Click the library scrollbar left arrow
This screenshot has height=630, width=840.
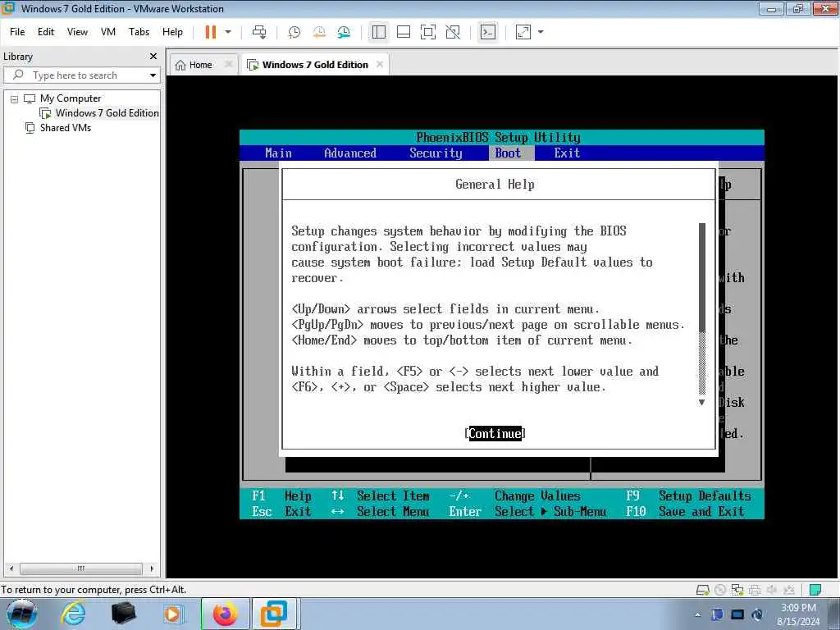[11, 568]
